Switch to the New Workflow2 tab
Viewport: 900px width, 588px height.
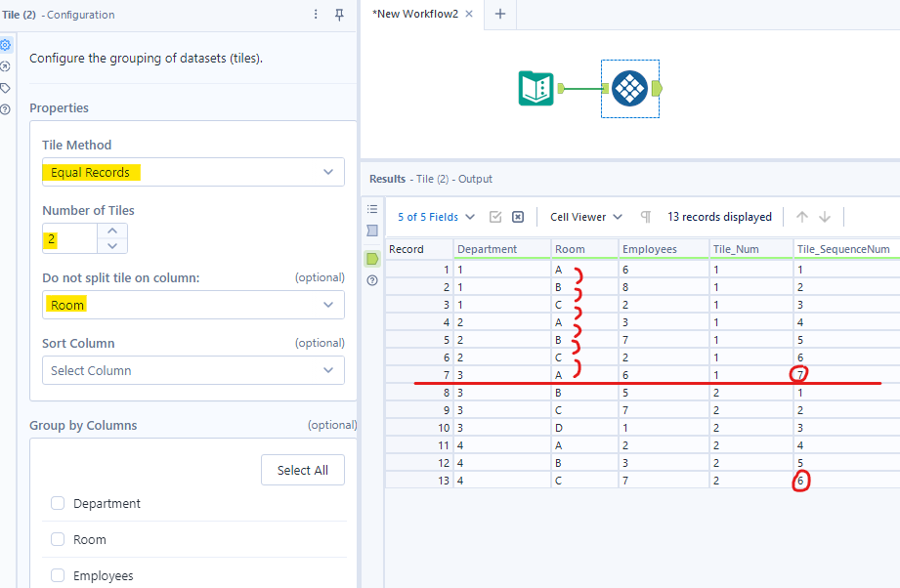point(414,15)
